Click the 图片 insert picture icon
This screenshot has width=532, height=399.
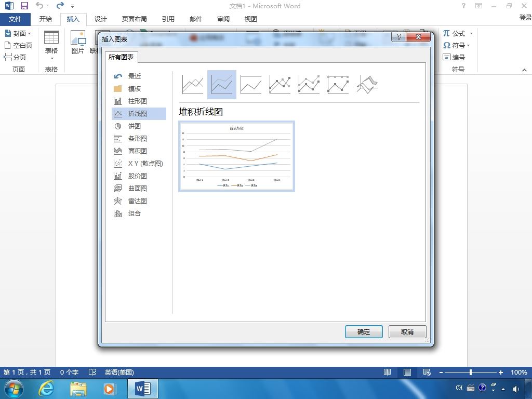click(78, 42)
